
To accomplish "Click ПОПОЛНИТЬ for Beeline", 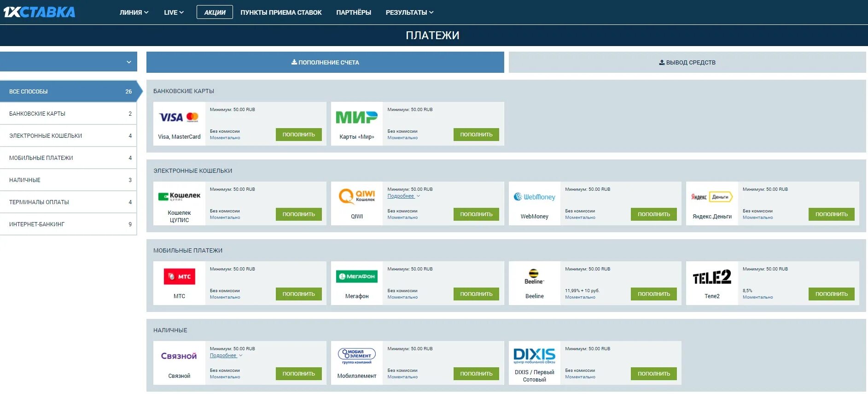I will tap(654, 294).
